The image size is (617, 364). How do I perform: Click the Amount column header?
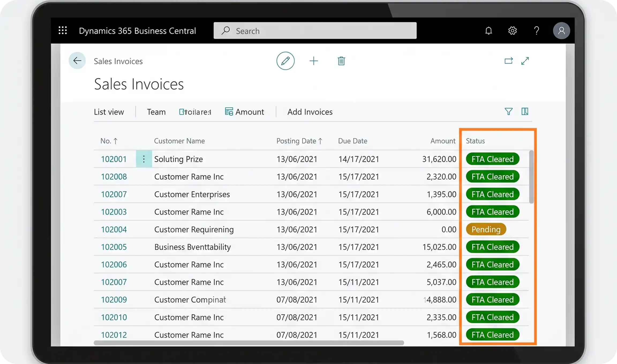point(443,141)
